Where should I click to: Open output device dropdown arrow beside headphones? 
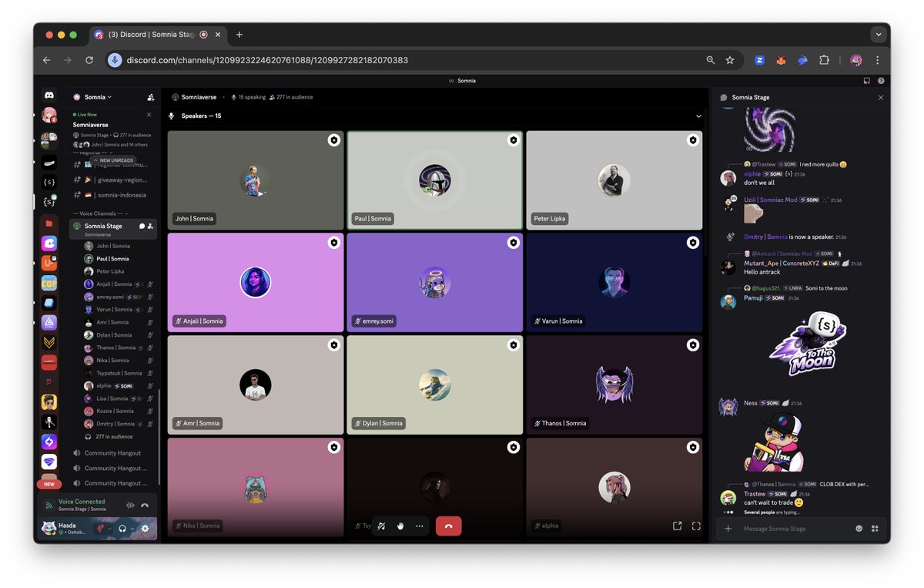tap(132, 529)
